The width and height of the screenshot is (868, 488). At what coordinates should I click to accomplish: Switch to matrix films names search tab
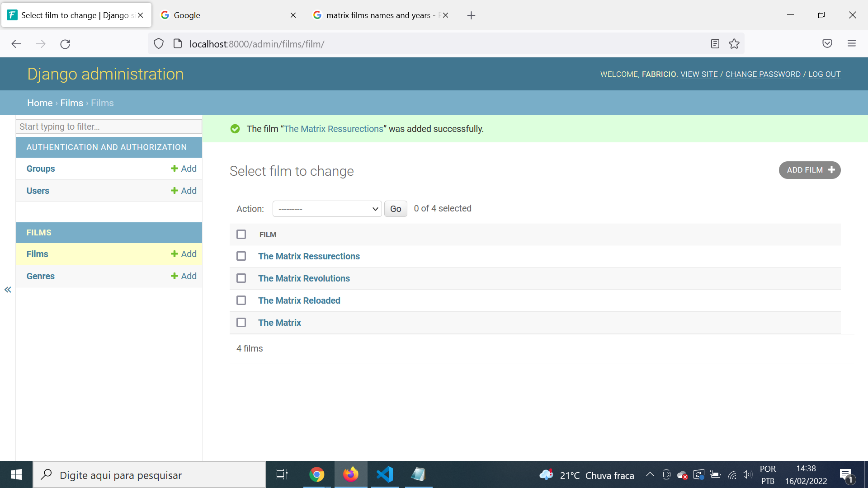378,15
